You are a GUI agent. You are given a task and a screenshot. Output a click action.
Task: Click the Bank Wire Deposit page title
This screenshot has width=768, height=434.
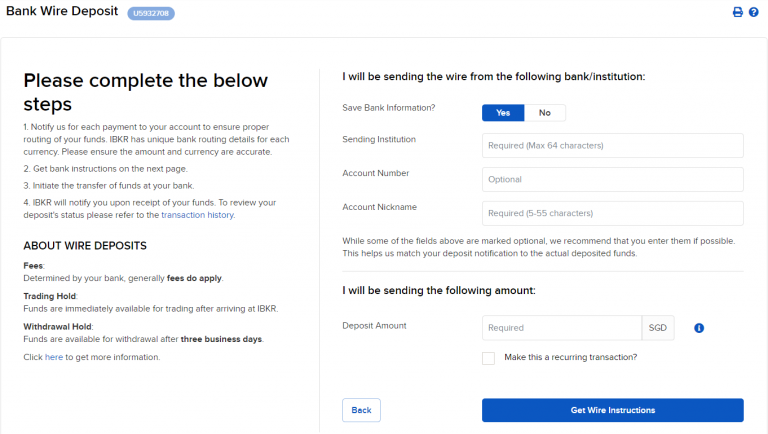(61, 12)
